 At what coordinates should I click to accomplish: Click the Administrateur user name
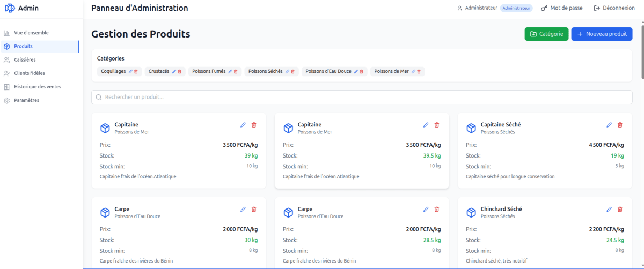(481, 8)
